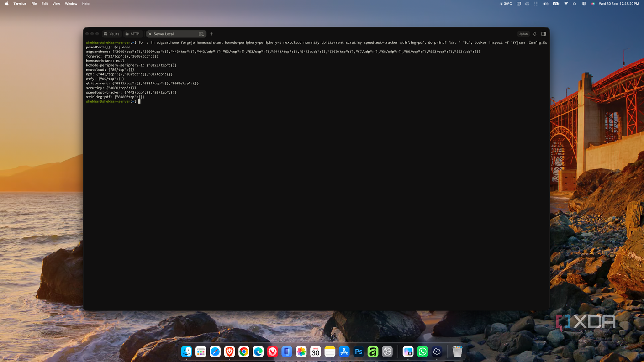Open the File menu
The height and width of the screenshot is (362, 644).
coord(34,4)
